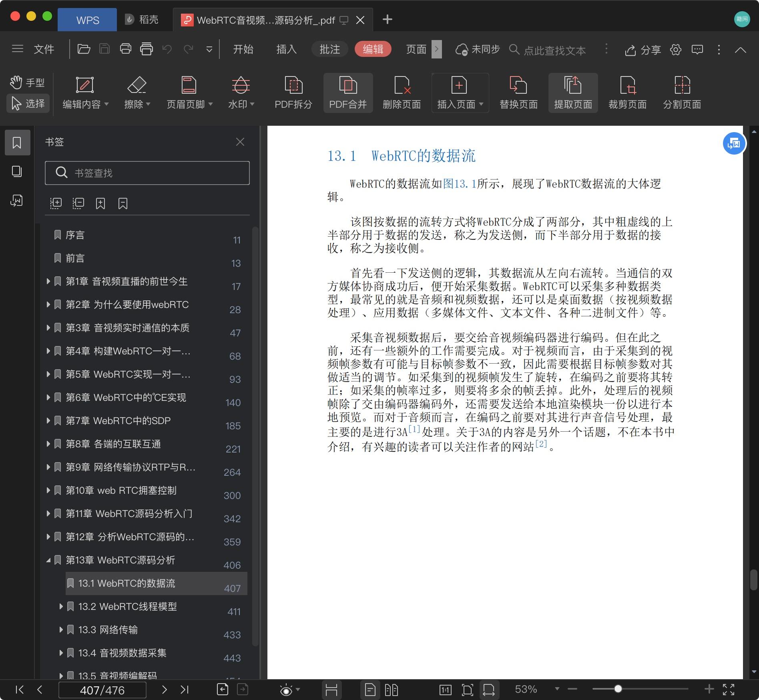Open the Edit Content tool (编辑内容)

point(85,93)
